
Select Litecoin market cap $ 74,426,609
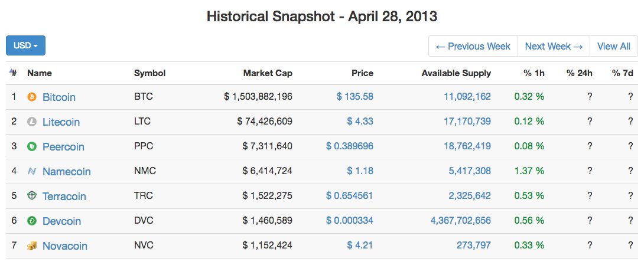point(265,122)
